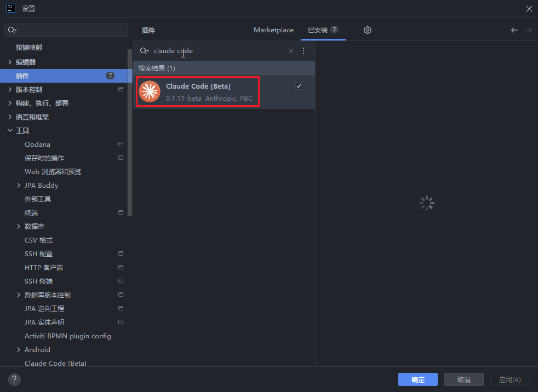The width and height of the screenshot is (538, 392).
Task: Click the IntelliJ IDEA logo in title bar
Action: pos(11,8)
